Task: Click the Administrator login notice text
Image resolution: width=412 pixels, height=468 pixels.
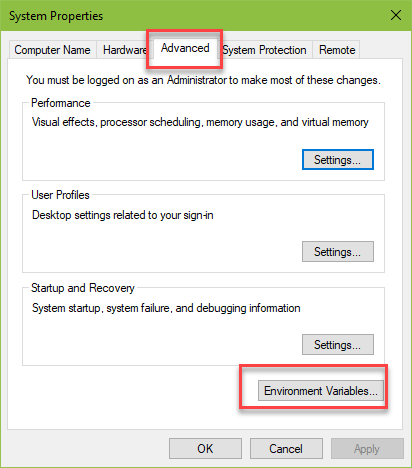Action: tap(203, 80)
